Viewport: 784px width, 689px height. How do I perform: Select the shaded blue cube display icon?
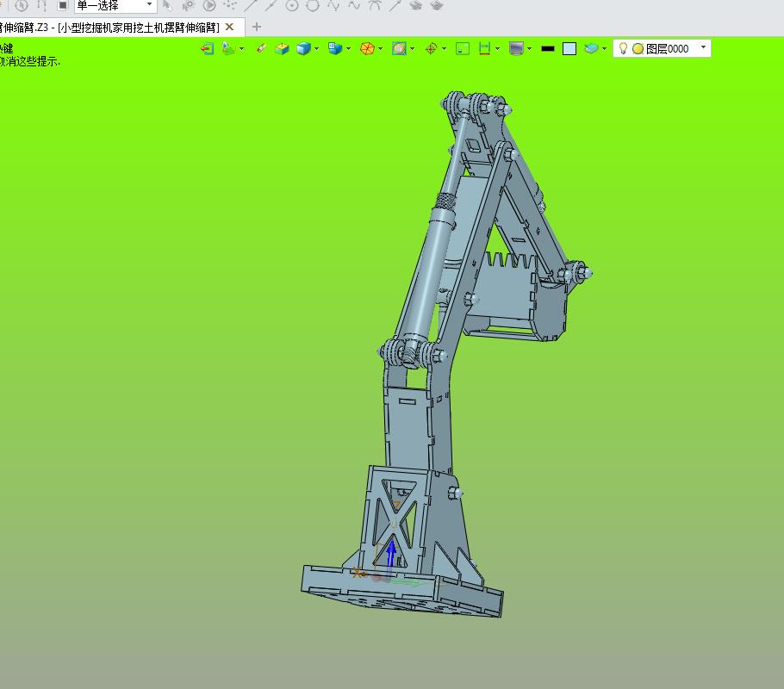(x=303, y=48)
